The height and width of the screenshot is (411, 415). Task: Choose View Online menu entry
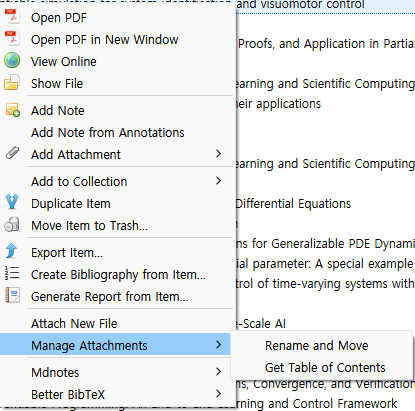118,62
